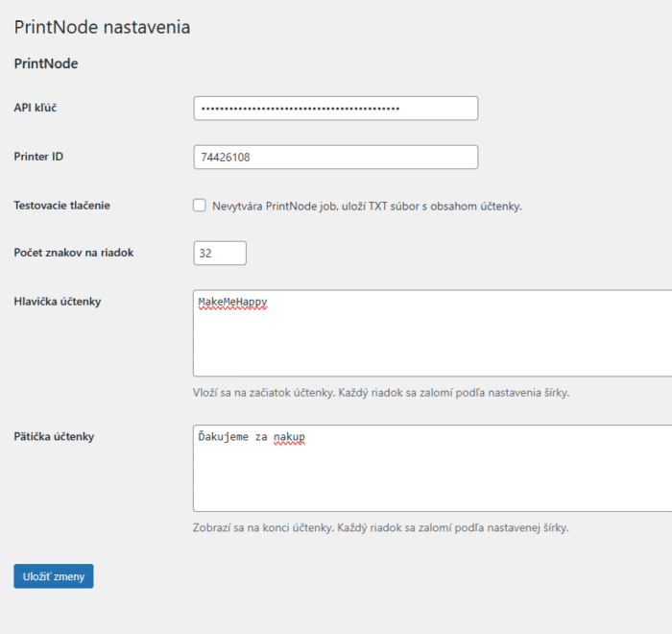Click the Printer ID input field

click(335, 157)
